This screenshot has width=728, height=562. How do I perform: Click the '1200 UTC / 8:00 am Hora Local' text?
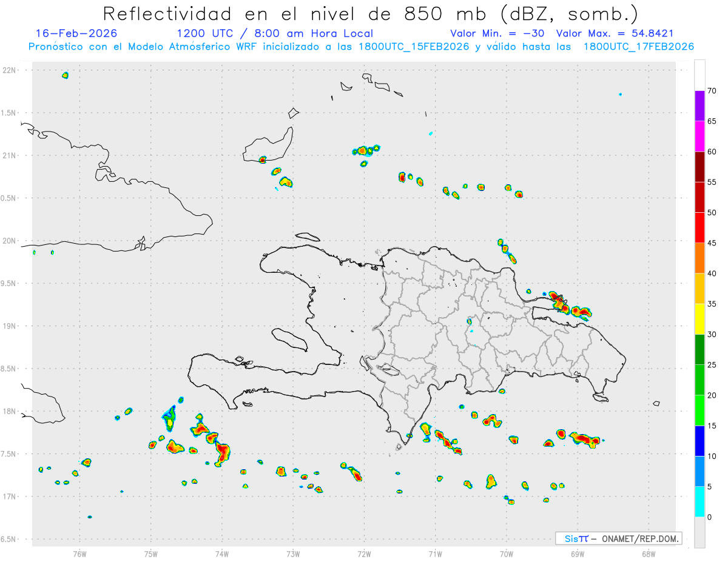pos(275,33)
